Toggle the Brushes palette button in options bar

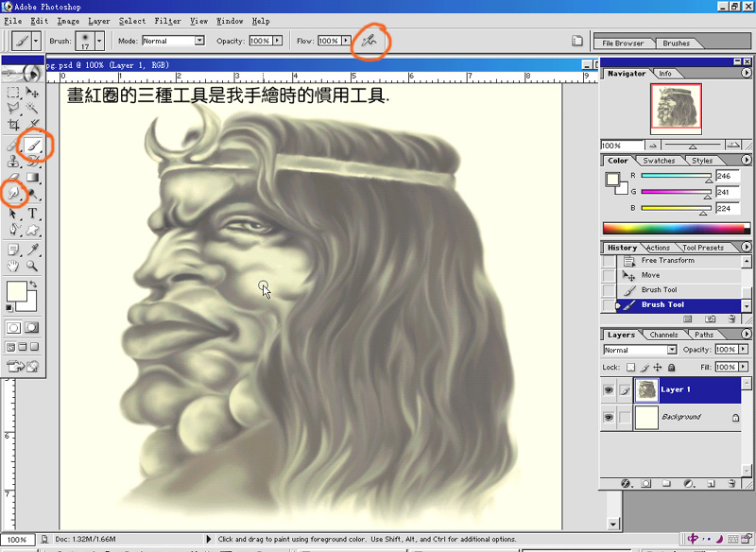click(577, 41)
